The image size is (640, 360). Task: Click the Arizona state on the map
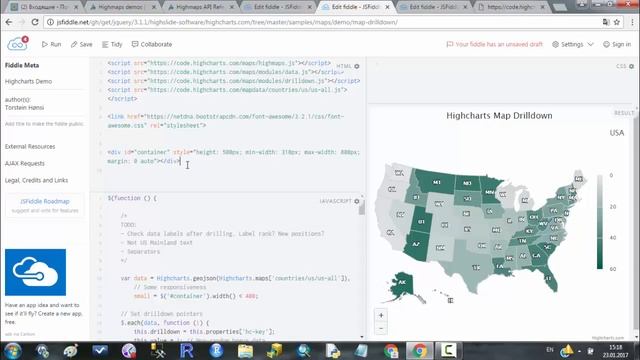pyautogui.click(x=416, y=244)
